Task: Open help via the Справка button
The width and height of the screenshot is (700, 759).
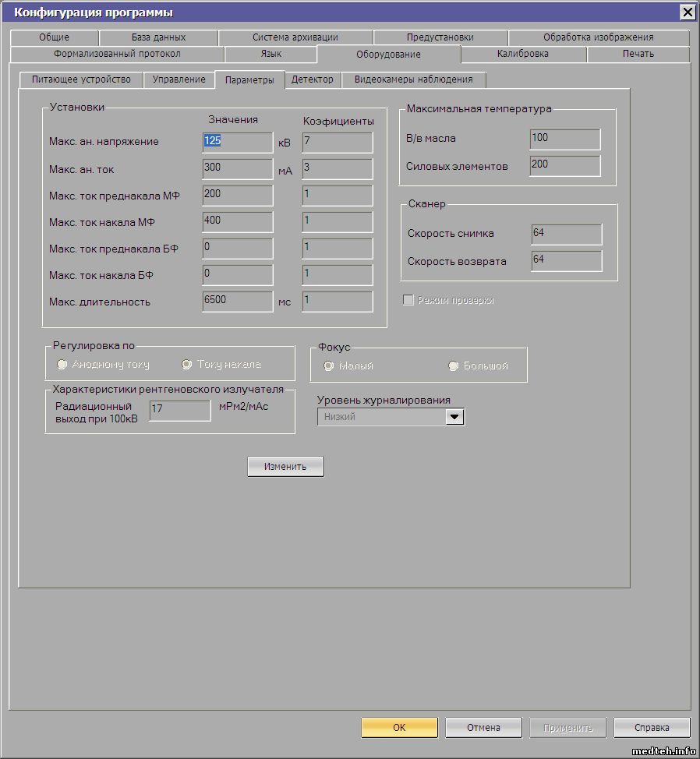Action: (652, 727)
